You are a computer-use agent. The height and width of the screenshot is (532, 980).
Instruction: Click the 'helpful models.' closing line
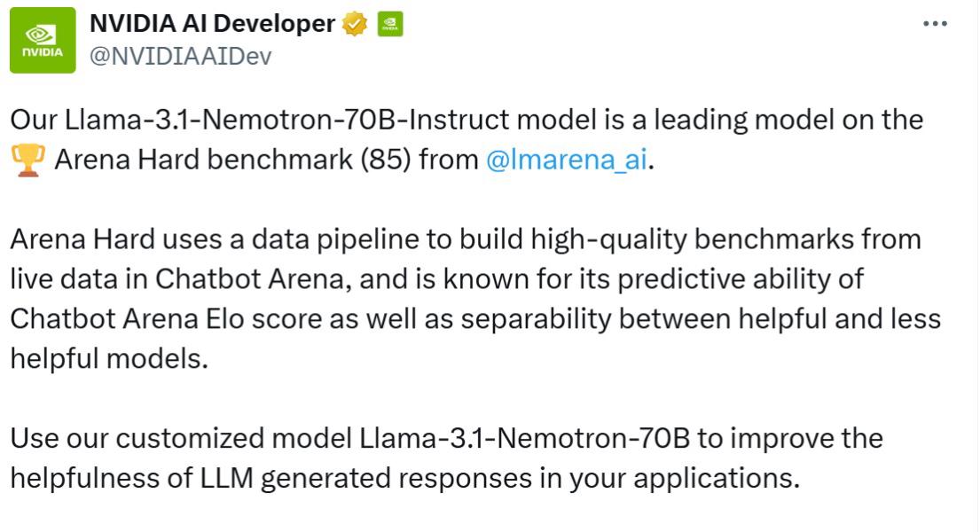(x=108, y=359)
